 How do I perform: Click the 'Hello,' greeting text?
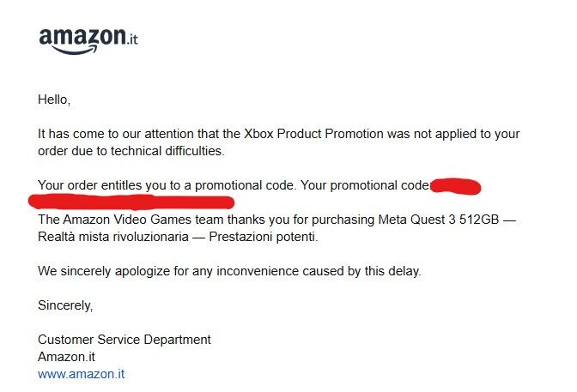[54, 100]
